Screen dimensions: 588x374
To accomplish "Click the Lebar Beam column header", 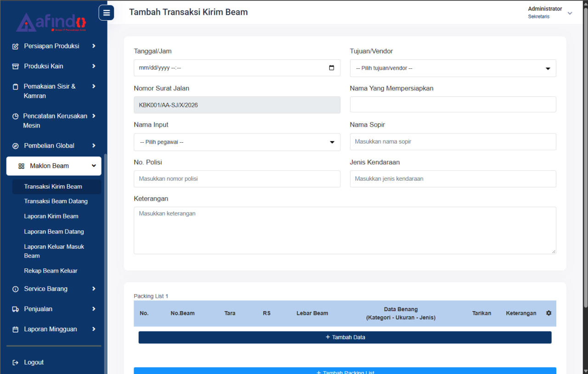I will (312, 313).
